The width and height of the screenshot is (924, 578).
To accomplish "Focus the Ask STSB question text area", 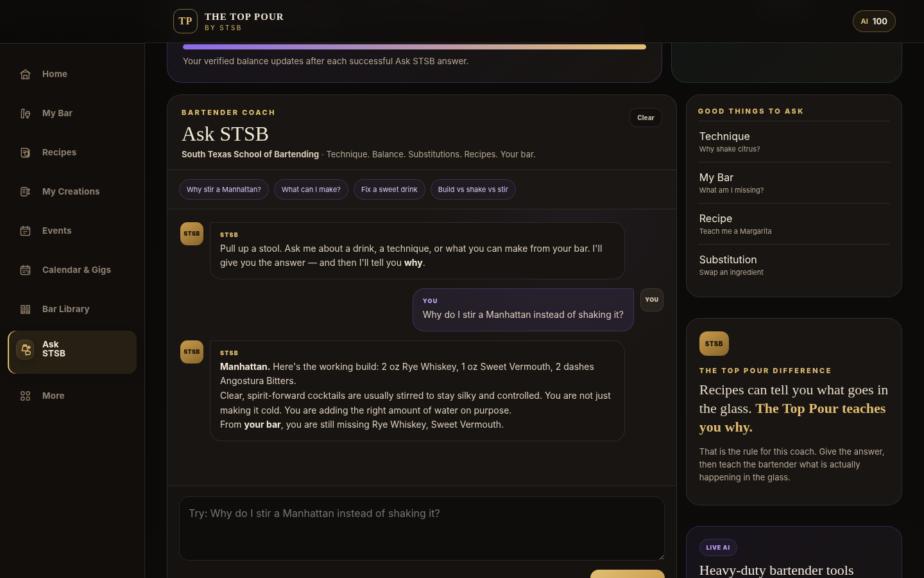I will pos(422,529).
